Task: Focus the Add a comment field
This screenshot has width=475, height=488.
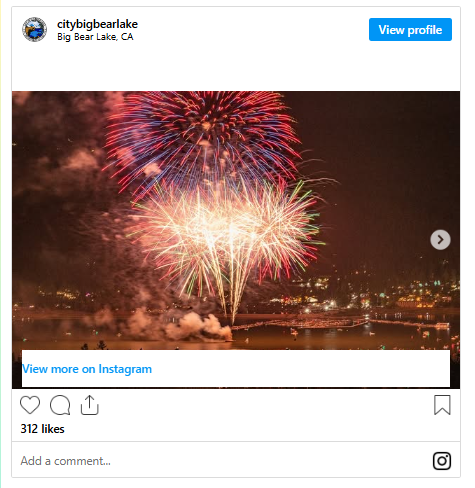Action: (220, 461)
